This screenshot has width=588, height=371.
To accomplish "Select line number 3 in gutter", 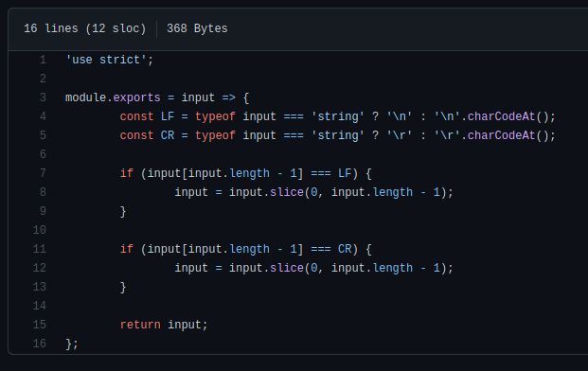I will tap(43, 97).
